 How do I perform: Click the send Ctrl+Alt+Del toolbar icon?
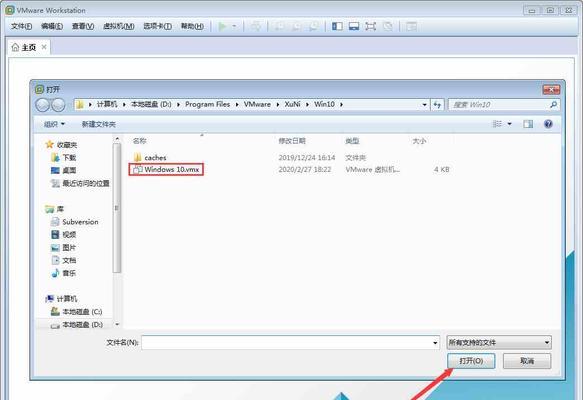(x=256, y=26)
